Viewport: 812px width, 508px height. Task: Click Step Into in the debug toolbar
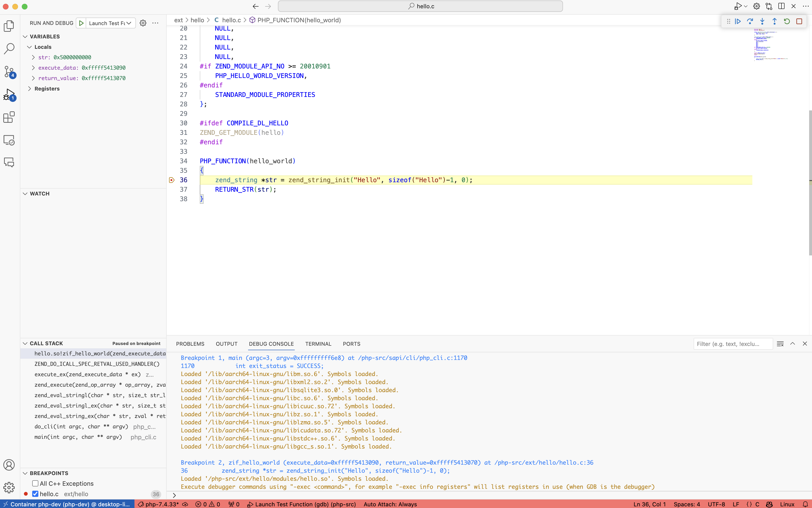[762, 21]
